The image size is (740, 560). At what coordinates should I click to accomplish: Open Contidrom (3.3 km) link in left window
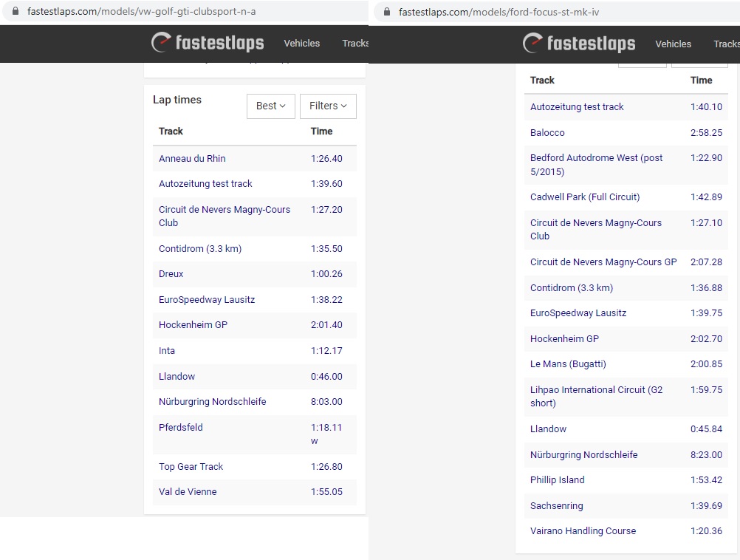pyautogui.click(x=200, y=249)
